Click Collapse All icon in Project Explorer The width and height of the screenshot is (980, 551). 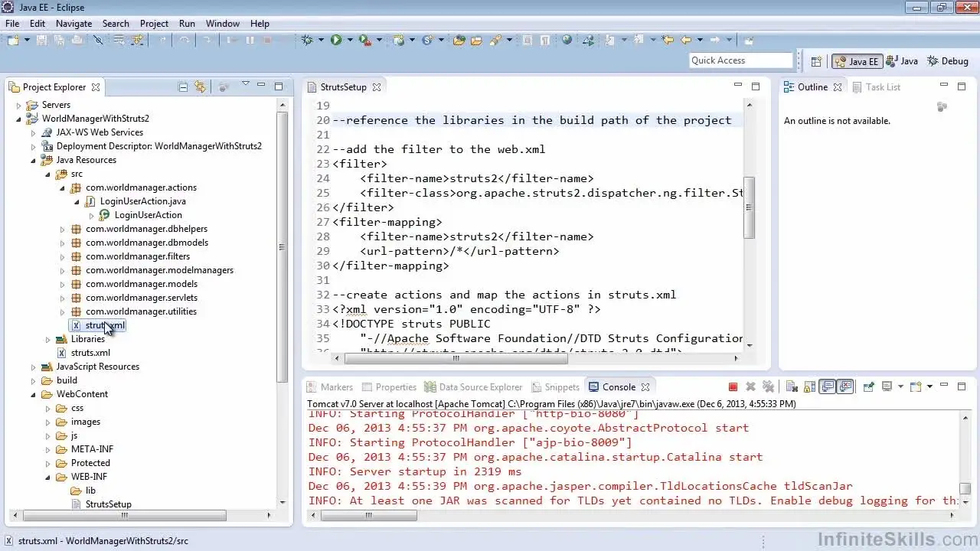tap(183, 87)
